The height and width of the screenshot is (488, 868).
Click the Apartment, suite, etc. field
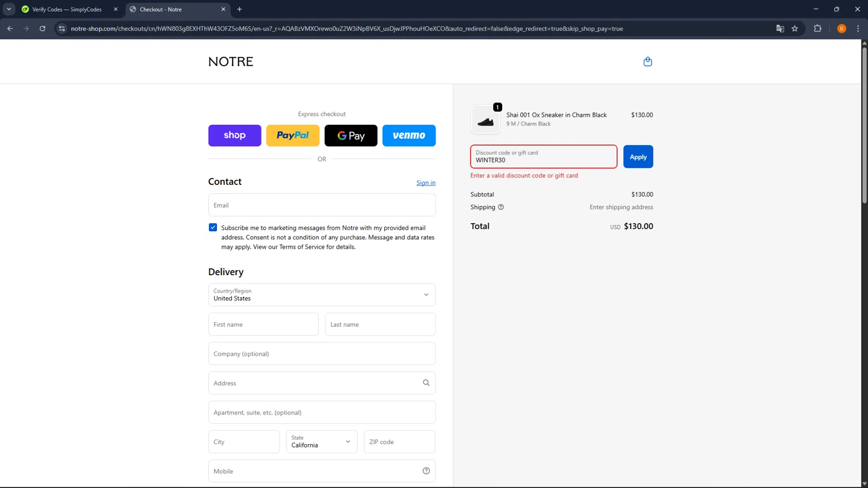[x=322, y=412]
